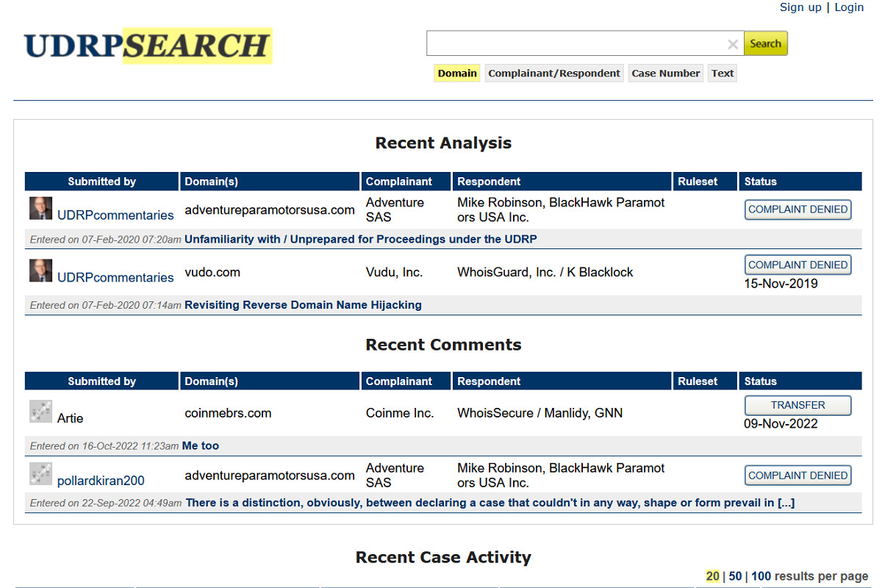Viewport: 882px width, 588px height.
Task: Switch to Case Number search tab
Action: (666, 73)
